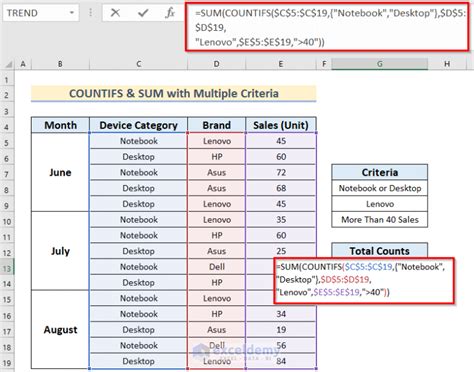Select row 1 header

pos(7,80)
